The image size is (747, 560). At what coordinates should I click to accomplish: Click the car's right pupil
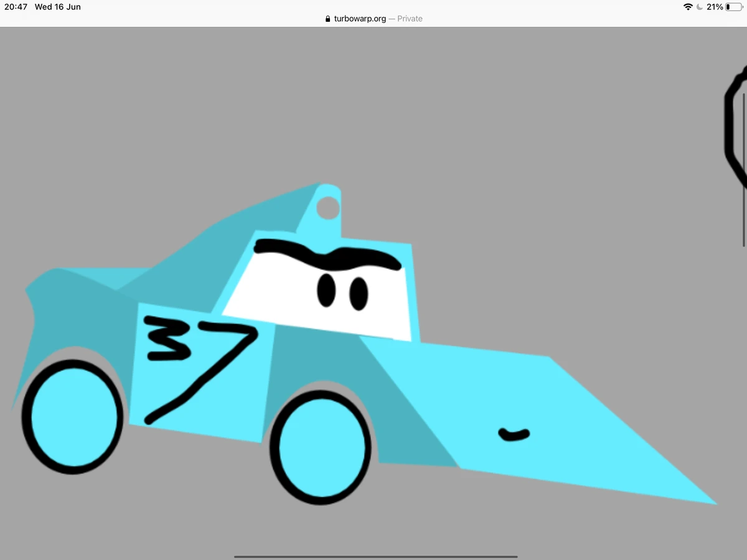pos(358,294)
